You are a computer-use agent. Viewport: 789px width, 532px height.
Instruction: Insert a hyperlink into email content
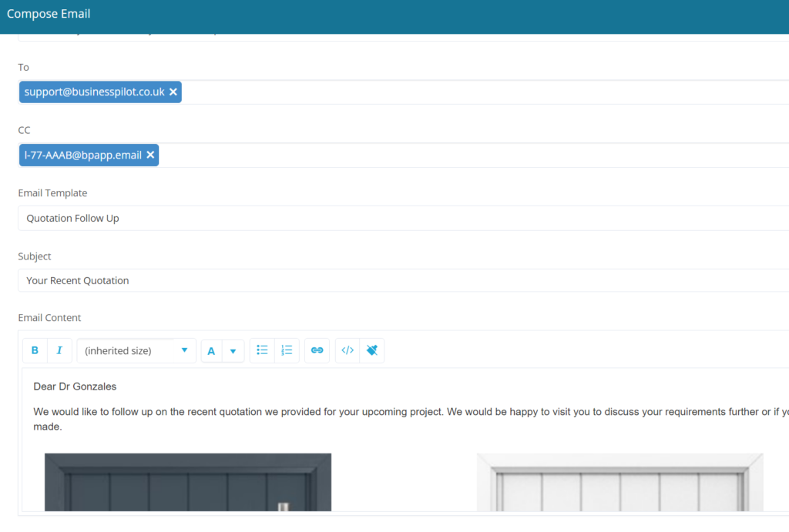317,350
